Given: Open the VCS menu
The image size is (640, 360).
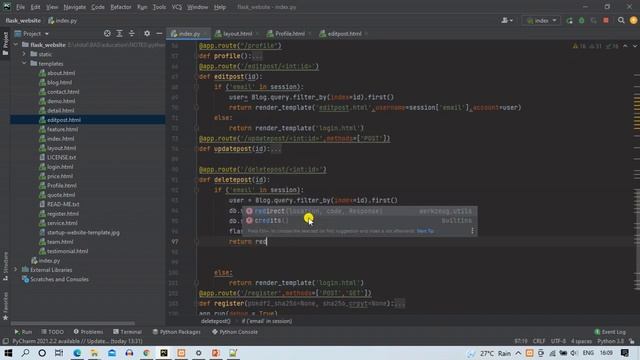Looking at the screenshot, I should coord(177,7).
